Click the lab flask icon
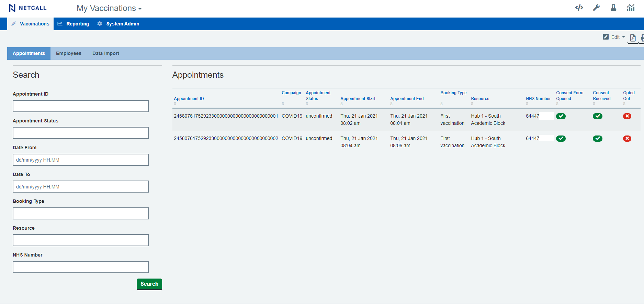 click(x=613, y=8)
